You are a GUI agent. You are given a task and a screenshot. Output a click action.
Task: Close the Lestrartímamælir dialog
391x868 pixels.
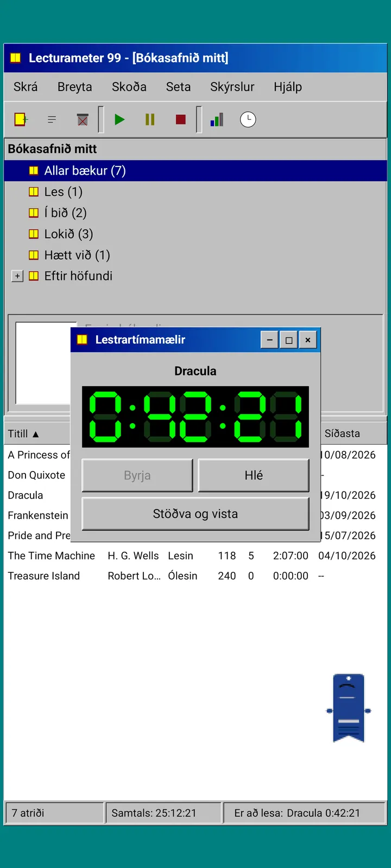click(308, 340)
